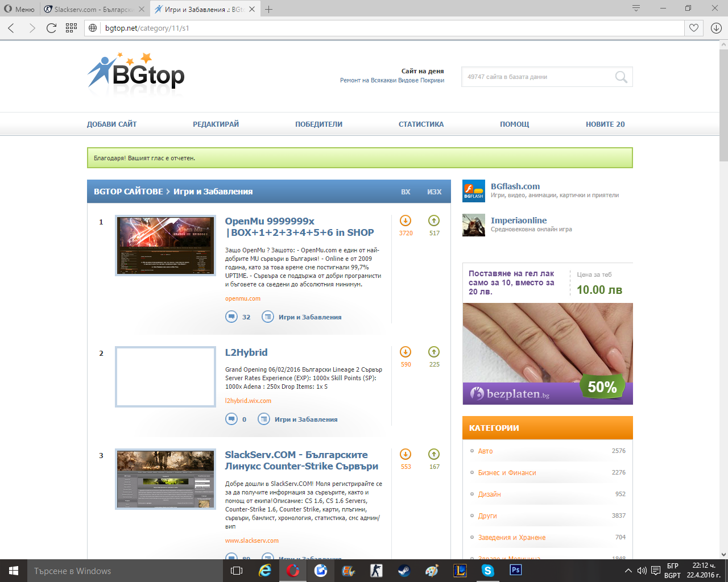Select Дизайн category
The height and width of the screenshot is (582, 728).
click(x=489, y=494)
